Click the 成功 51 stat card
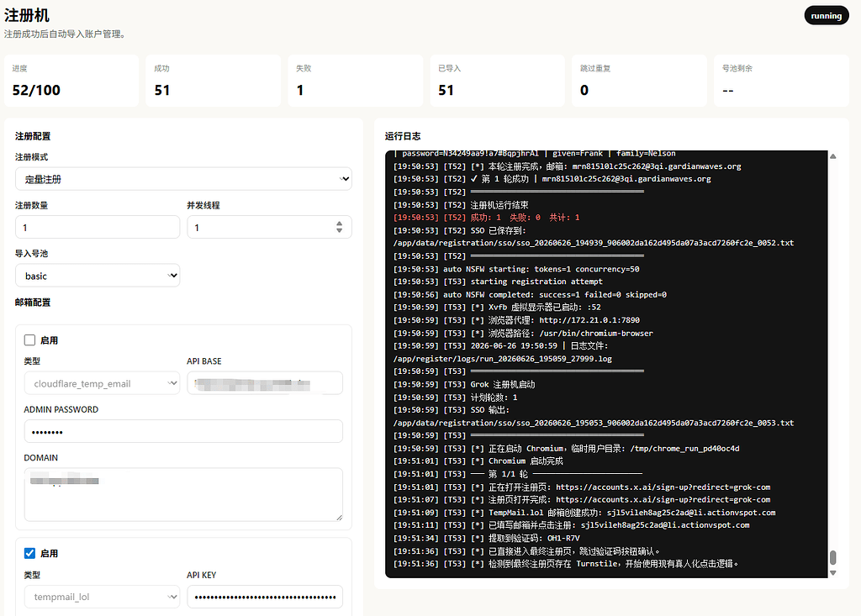 [x=213, y=80]
